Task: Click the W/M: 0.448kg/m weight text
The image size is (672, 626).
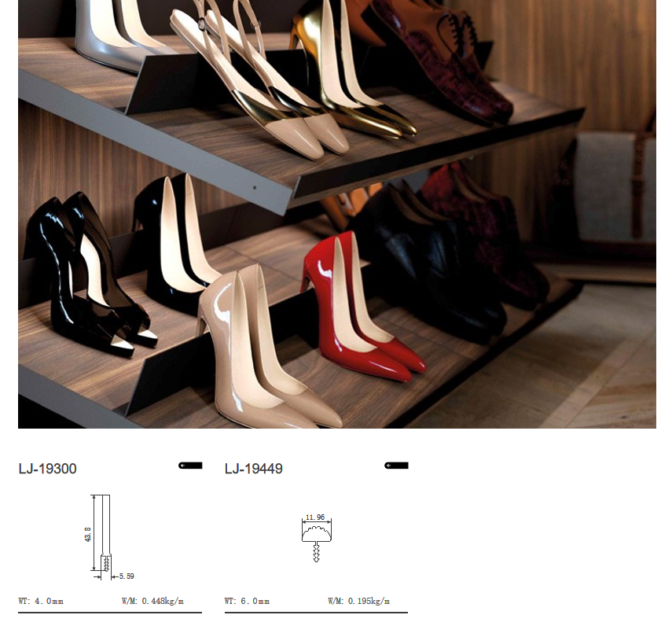Action: tap(152, 602)
